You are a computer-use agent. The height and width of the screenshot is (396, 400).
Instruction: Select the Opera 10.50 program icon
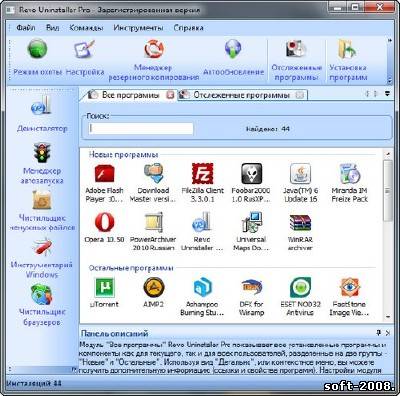point(105,222)
